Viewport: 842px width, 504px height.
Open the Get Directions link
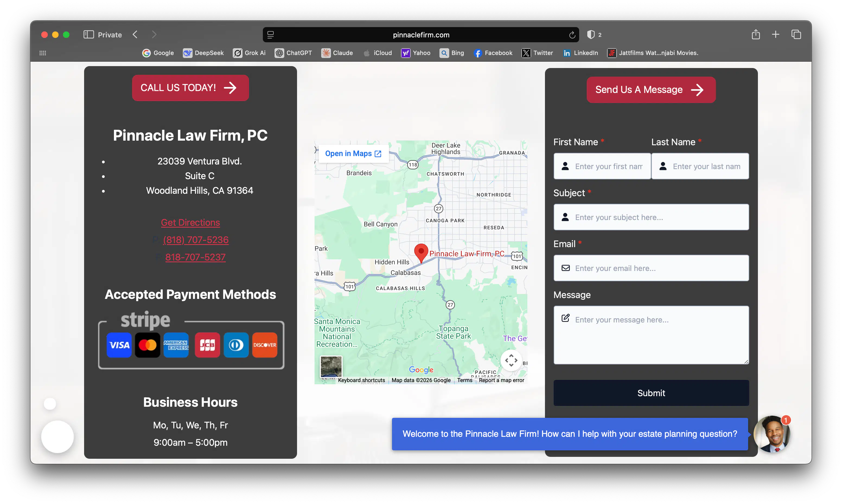point(190,222)
